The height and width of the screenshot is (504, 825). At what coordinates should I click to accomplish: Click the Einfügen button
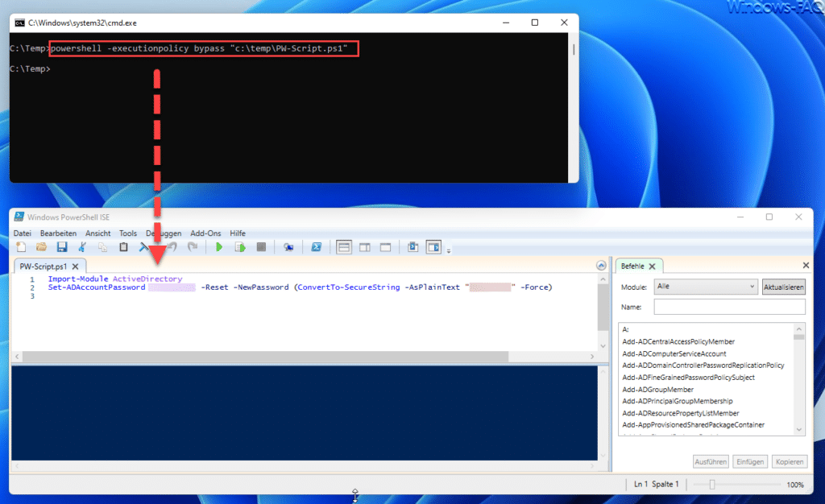click(x=750, y=461)
